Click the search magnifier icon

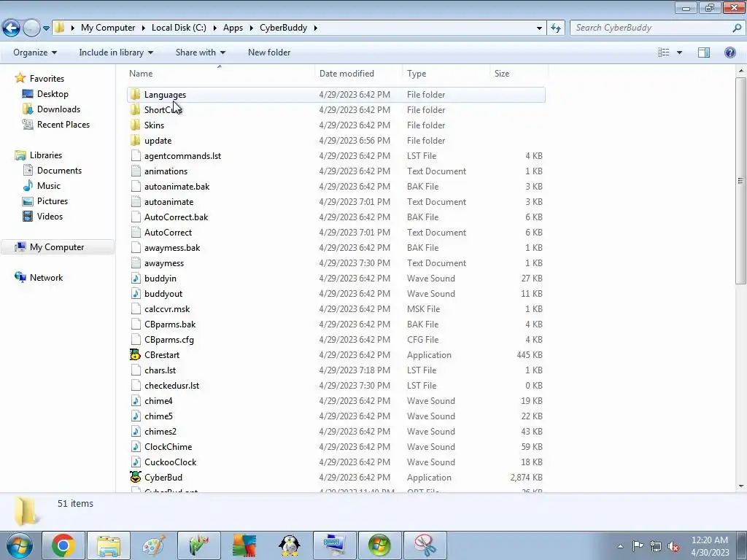point(737,28)
